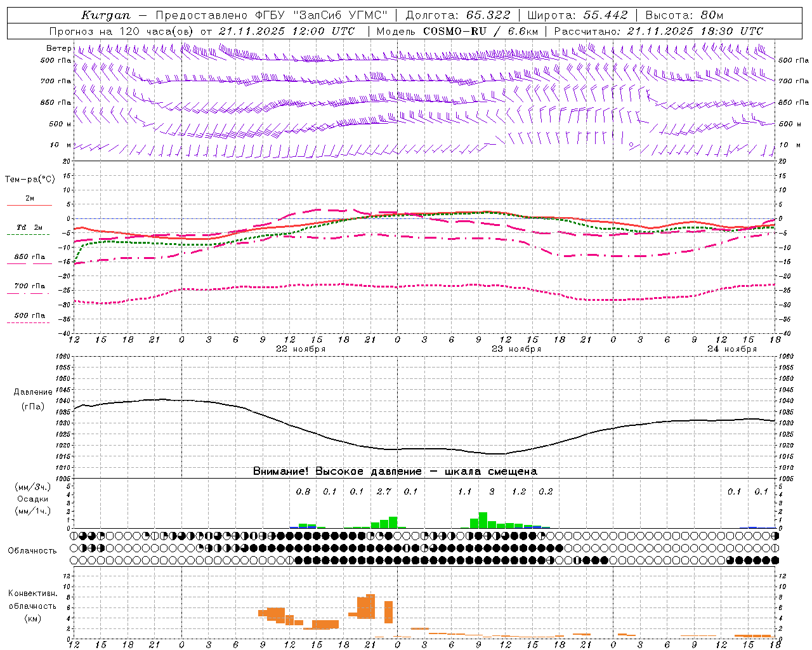This screenshot has width=812, height=650.
Task: Click the Осадки precipitation label
Action: [32, 499]
